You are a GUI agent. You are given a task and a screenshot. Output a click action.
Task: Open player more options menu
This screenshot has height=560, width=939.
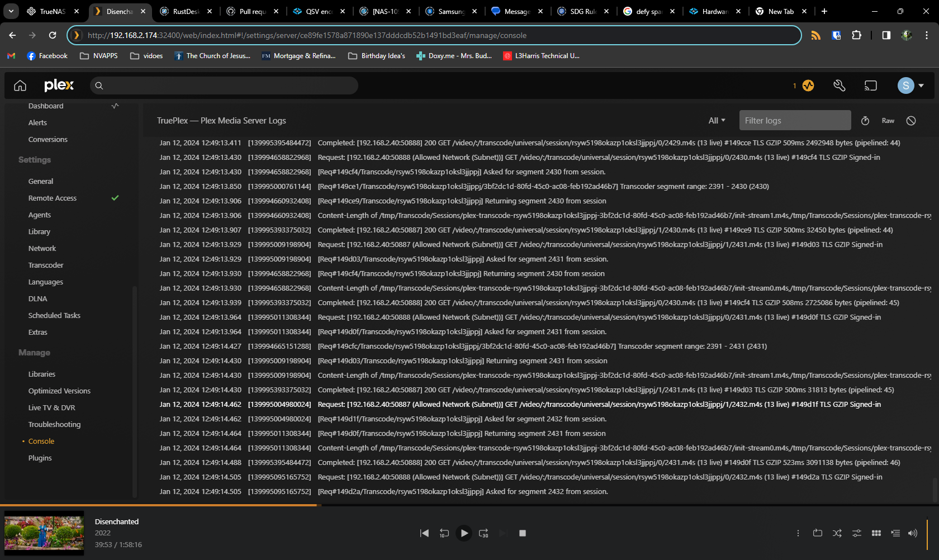tap(798, 533)
